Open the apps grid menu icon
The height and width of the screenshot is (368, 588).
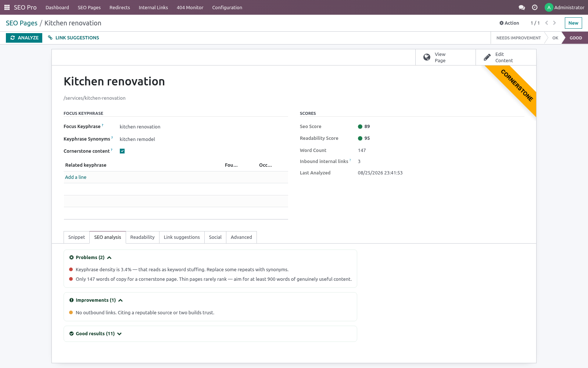click(x=7, y=7)
